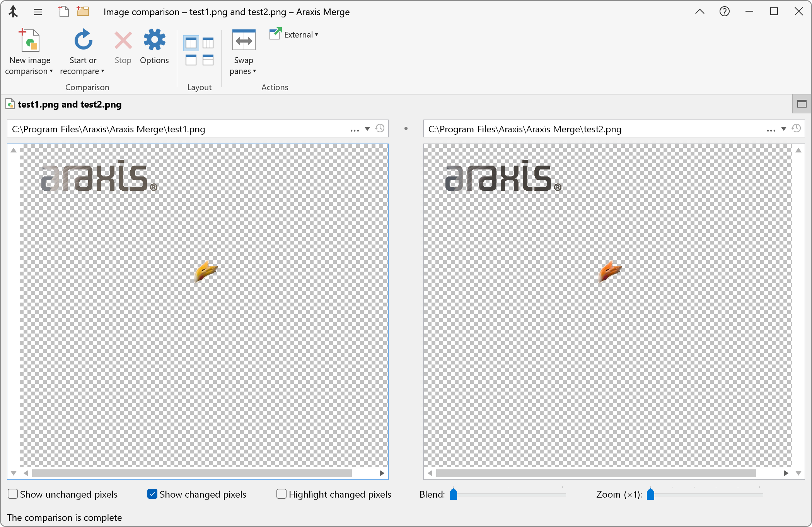This screenshot has width=812, height=527.
Task: Open the Comparison menu section
Action: 87,86
